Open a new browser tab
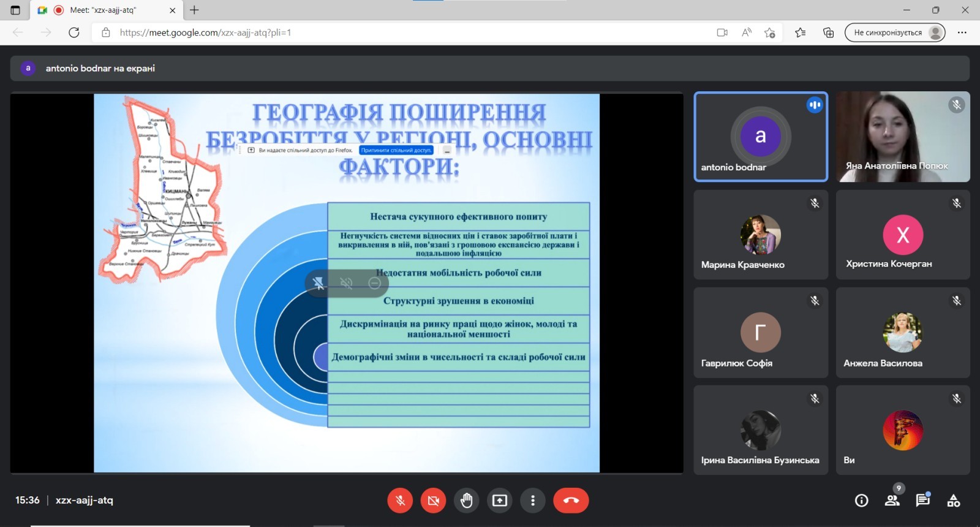This screenshot has width=980, height=527. 194,10
